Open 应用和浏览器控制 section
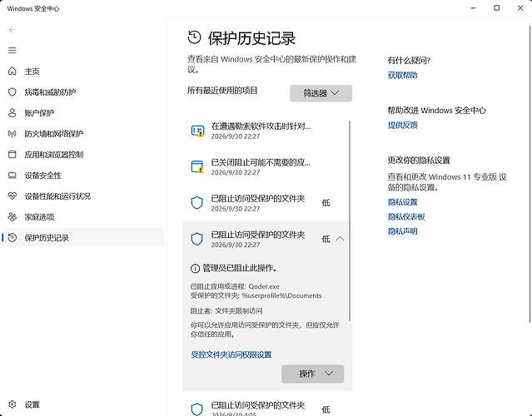532x416 pixels. [x=82, y=155]
